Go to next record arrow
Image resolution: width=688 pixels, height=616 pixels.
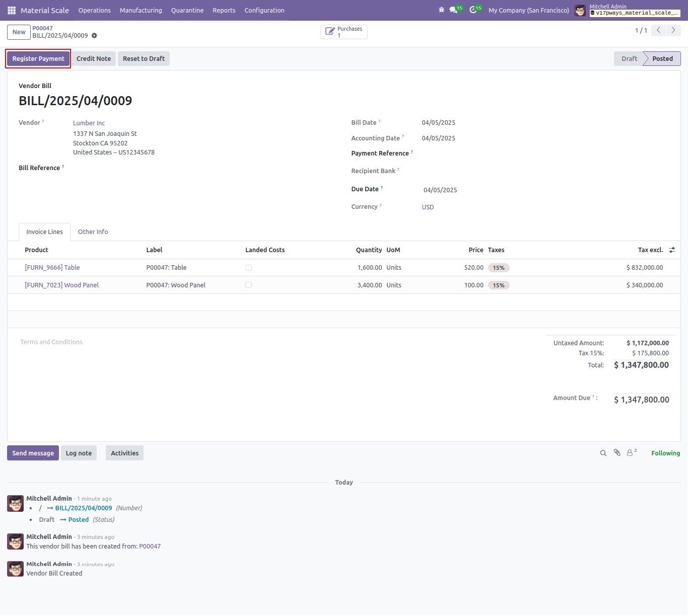pyautogui.click(x=673, y=30)
